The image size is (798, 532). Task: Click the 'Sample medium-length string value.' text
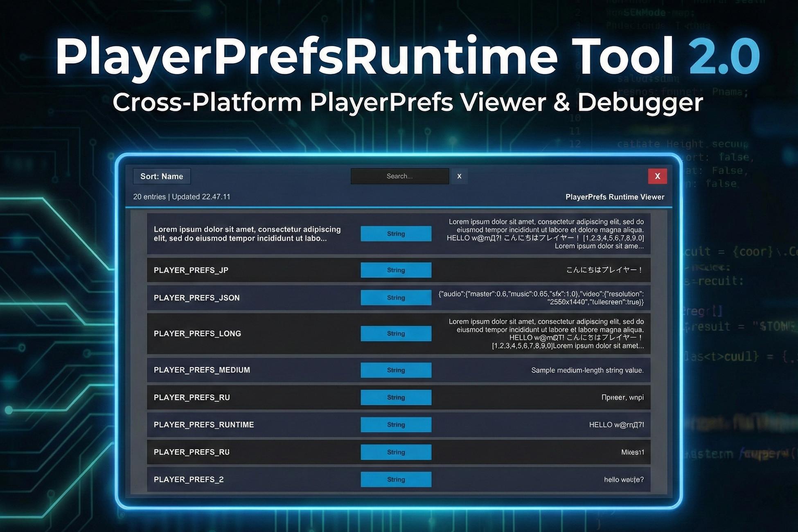pyautogui.click(x=587, y=370)
